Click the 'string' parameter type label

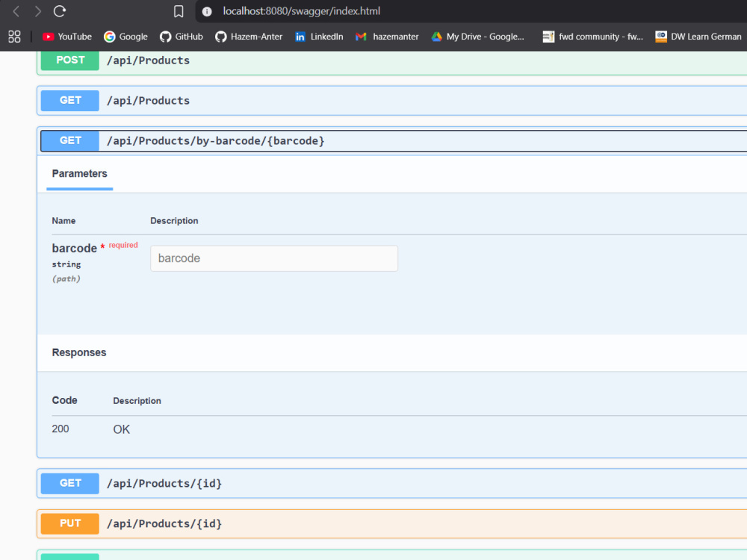(x=66, y=264)
